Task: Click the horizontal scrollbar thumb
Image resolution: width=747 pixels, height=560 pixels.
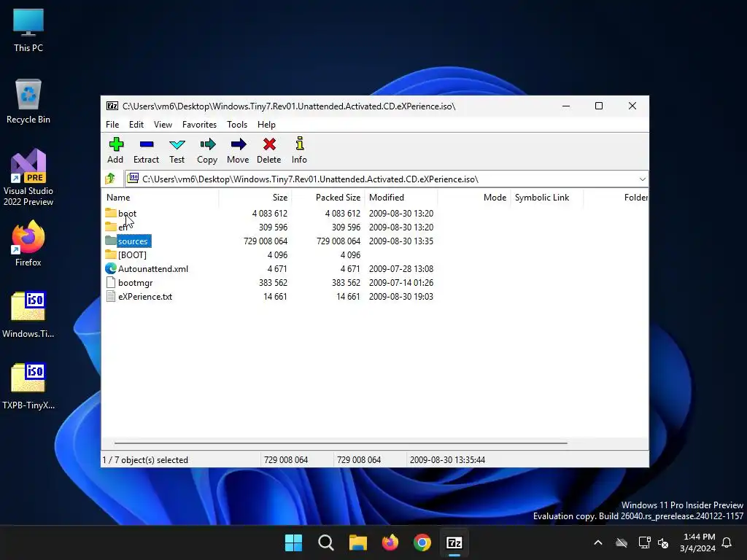Action: click(x=341, y=443)
